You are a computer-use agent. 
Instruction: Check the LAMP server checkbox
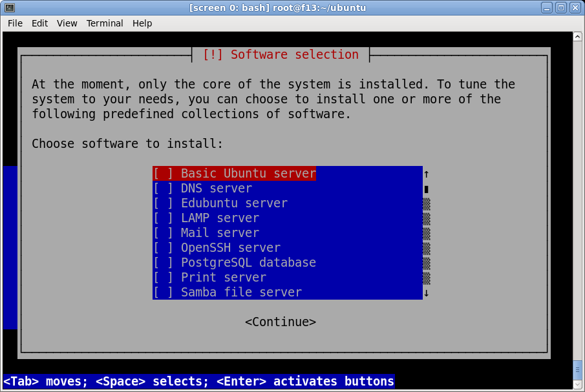(x=164, y=218)
